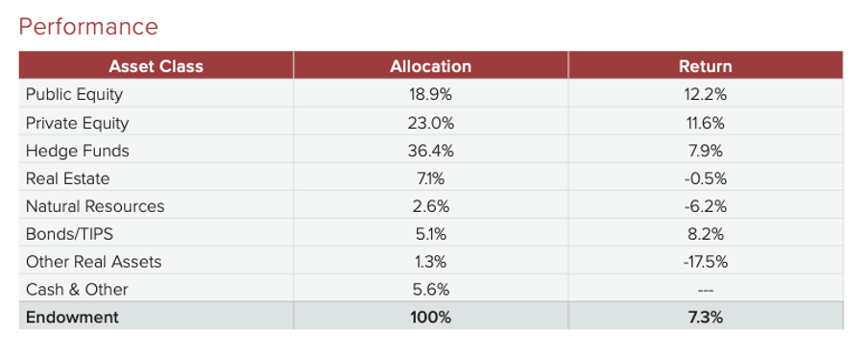This screenshot has width=868, height=355.
Task: Click the Natural Resources row label
Action: [95, 206]
